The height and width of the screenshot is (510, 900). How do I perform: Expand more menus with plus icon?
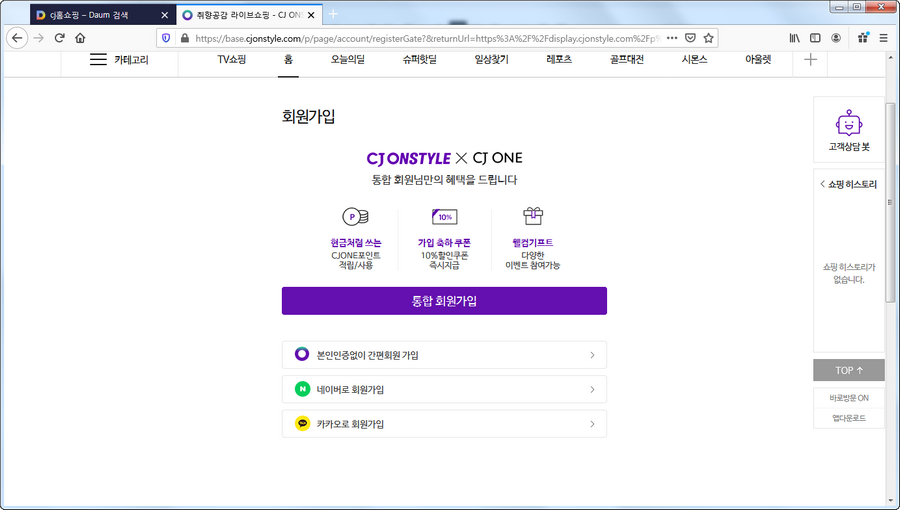pyautogui.click(x=810, y=59)
